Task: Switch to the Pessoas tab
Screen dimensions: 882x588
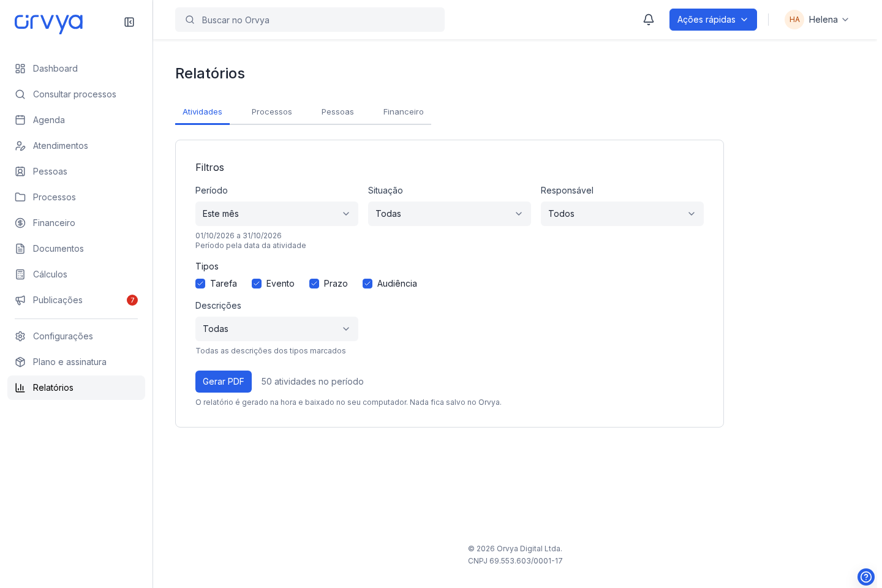Action: (337, 112)
